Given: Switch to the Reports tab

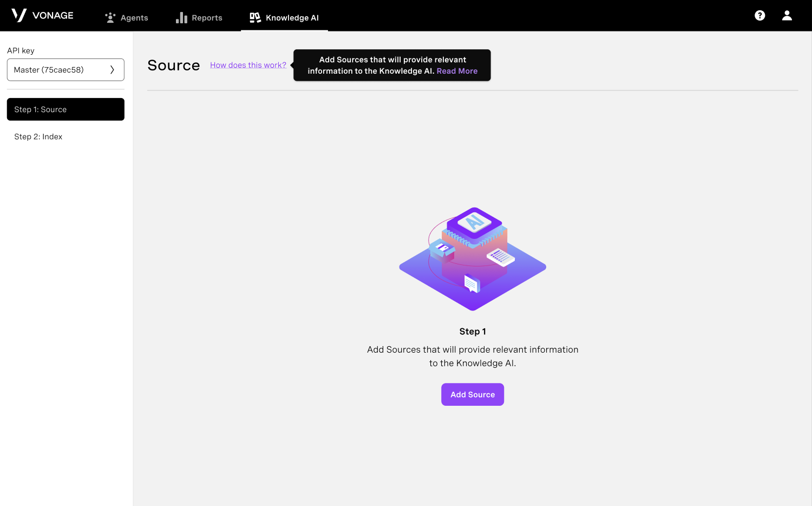Looking at the screenshot, I should click(x=207, y=18).
